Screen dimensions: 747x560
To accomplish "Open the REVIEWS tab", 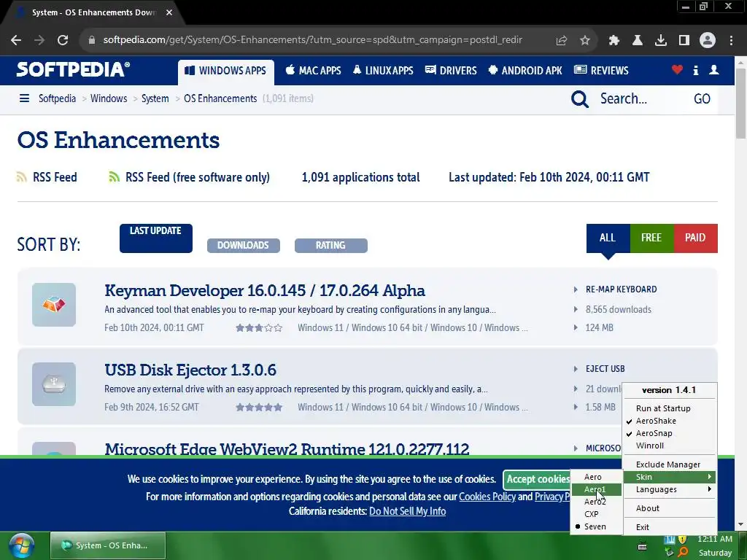I will [601, 71].
